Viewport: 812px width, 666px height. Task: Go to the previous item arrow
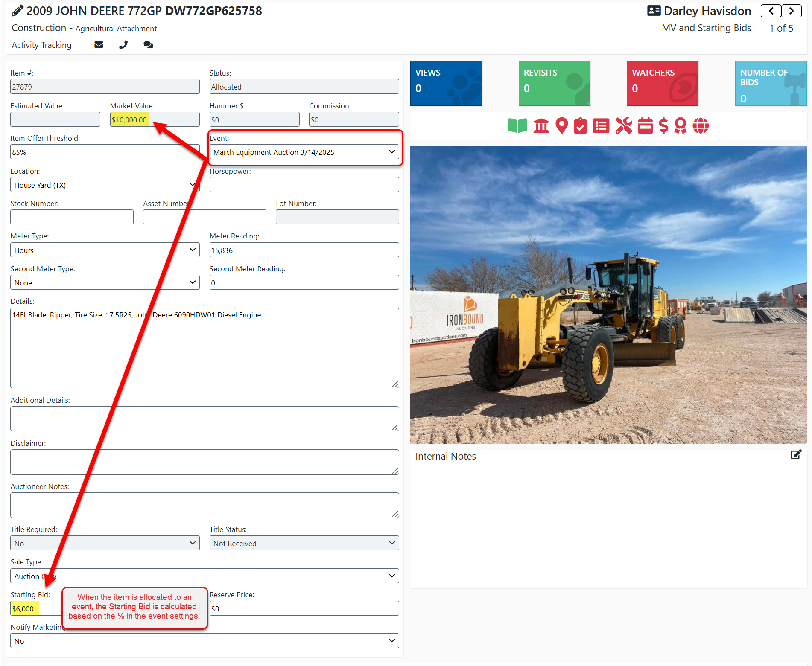(771, 11)
